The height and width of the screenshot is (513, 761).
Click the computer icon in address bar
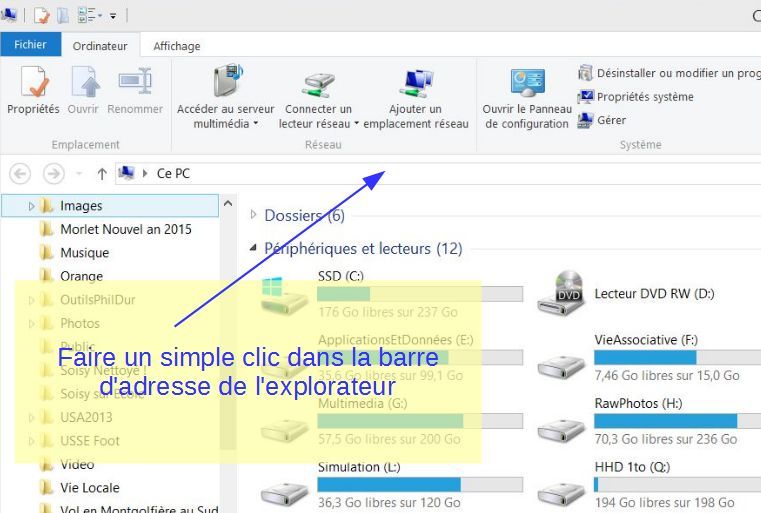(x=126, y=173)
